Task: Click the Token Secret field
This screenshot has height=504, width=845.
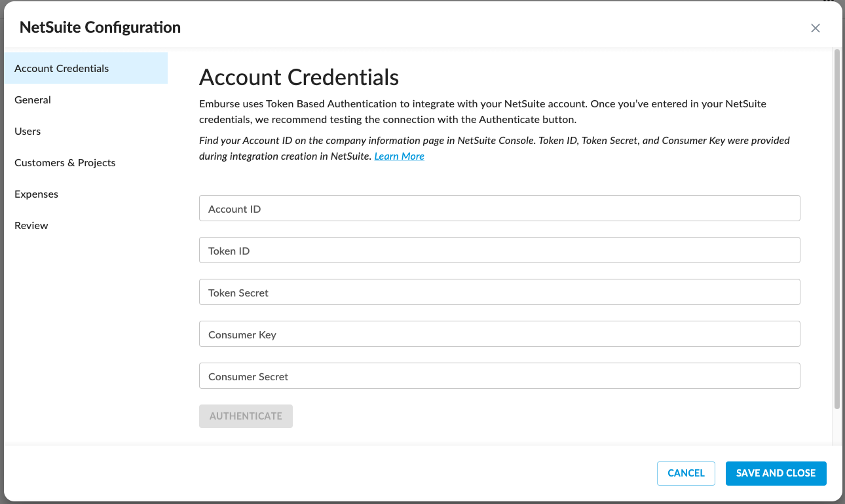Action: point(499,292)
